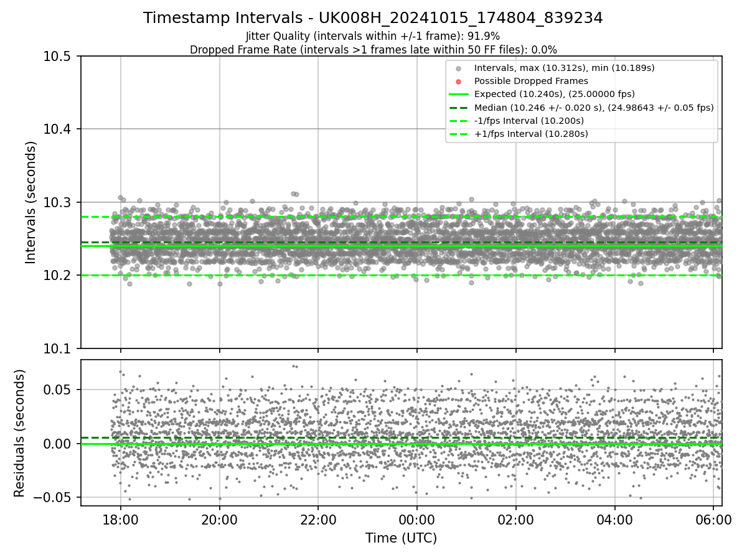Select the 'Jitter Quality' 91.9% subtitle line
Image resolution: width=747 pixels, height=560 pixels.
pos(373,36)
